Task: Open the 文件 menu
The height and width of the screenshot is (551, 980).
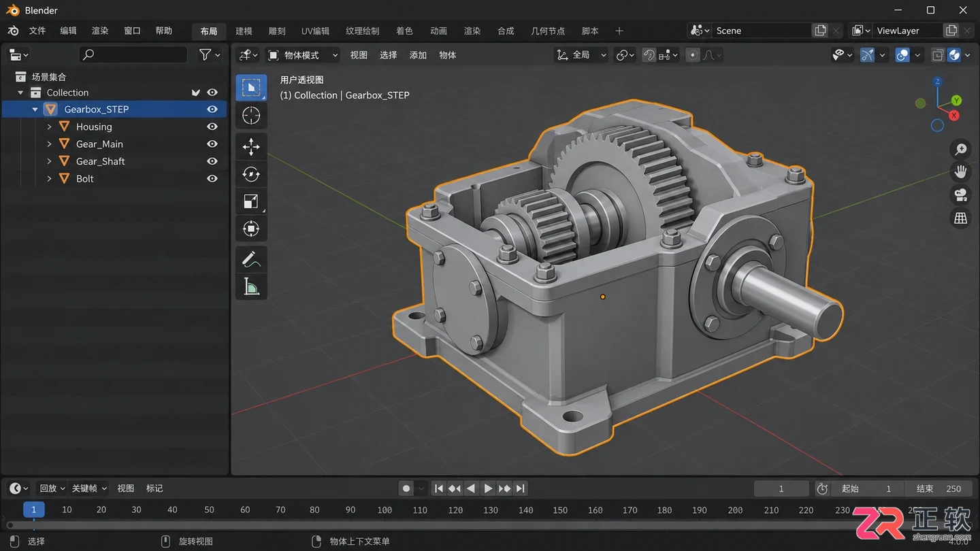Action: tap(37, 31)
